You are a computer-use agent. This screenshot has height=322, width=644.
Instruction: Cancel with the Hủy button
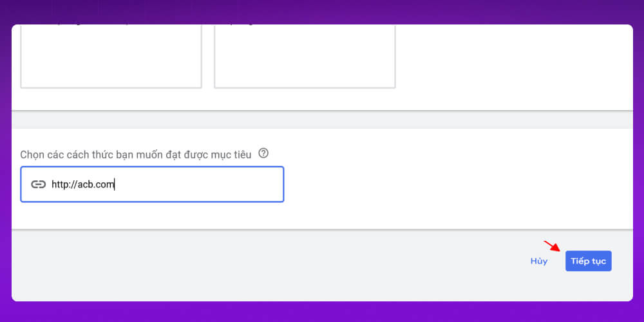pos(538,261)
